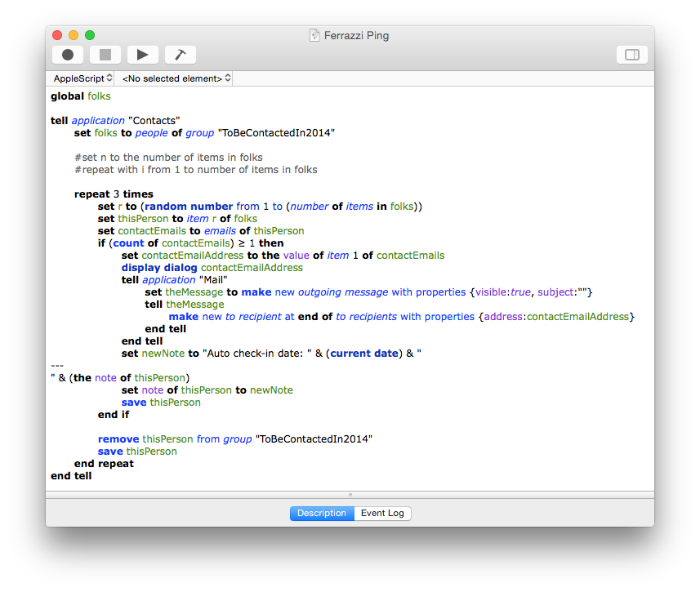The width and height of the screenshot is (700, 592).
Task: Compile the script with hammer icon
Action: 180,55
